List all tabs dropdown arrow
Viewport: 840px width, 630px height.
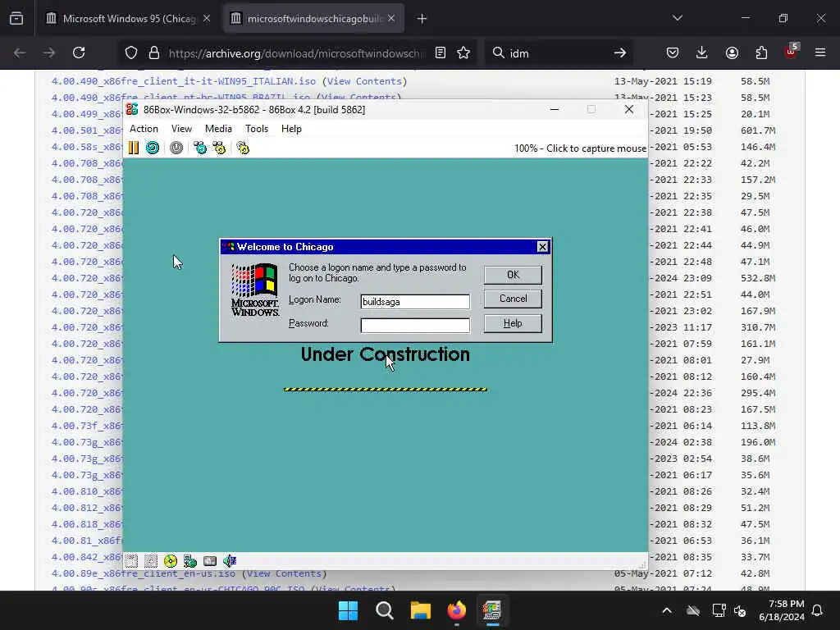click(x=677, y=19)
